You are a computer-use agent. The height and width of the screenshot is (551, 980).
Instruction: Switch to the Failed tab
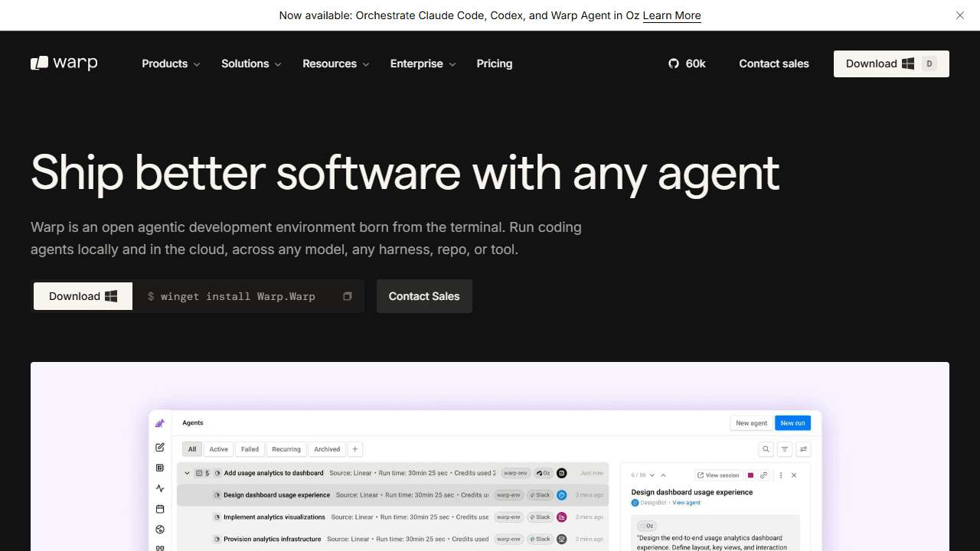(x=250, y=449)
